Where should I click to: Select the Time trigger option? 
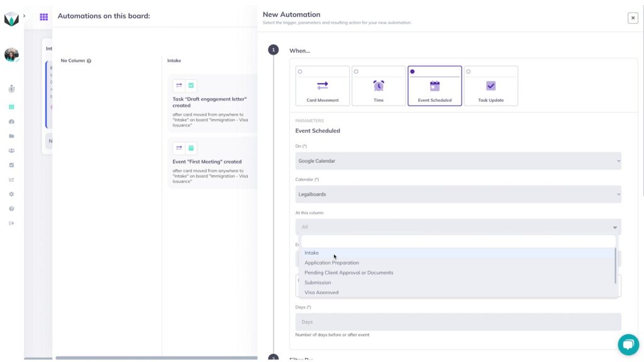(379, 86)
